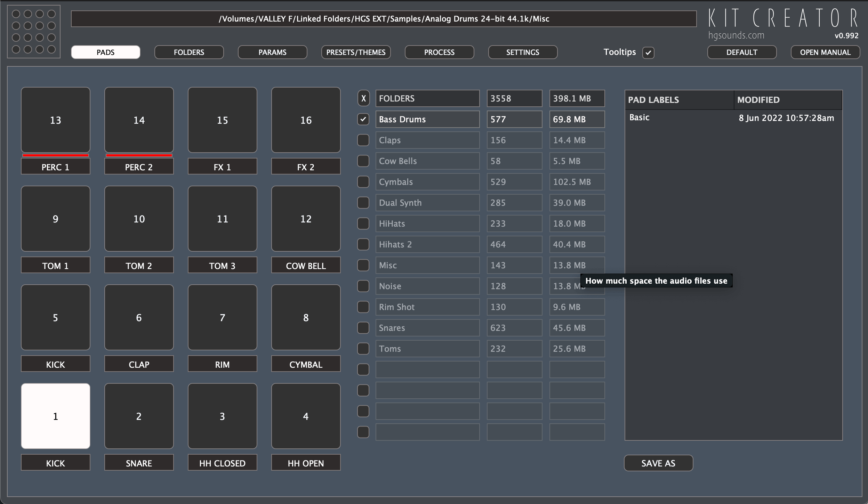Trigger the FX 2 pad
Viewport: 868px width, 504px height.
click(x=305, y=120)
